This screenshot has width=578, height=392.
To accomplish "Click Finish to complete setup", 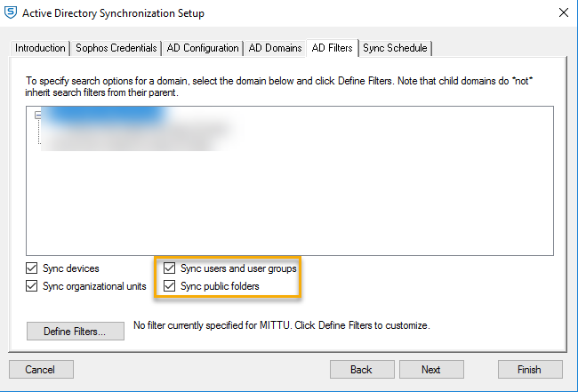I will [531, 369].
